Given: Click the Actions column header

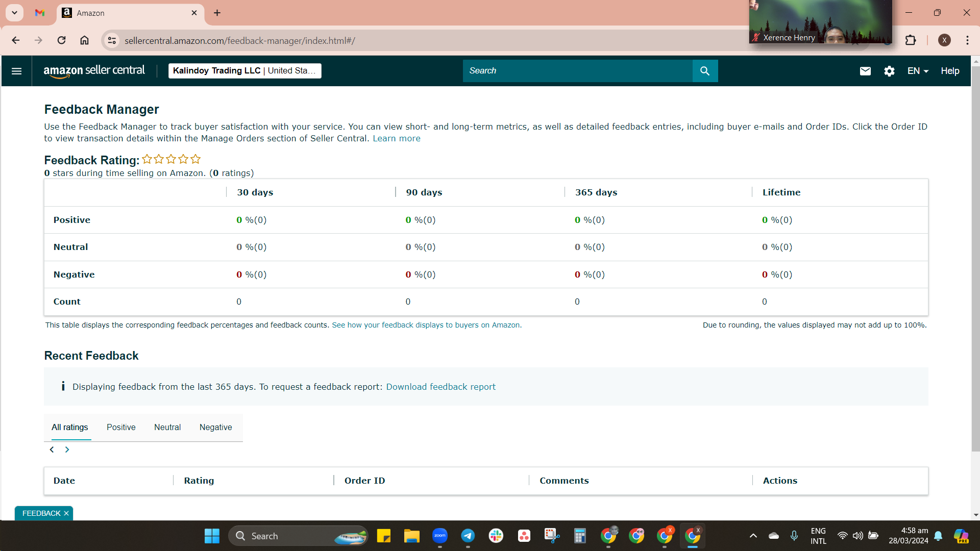Looking at the screenshot, I should 780,481.
